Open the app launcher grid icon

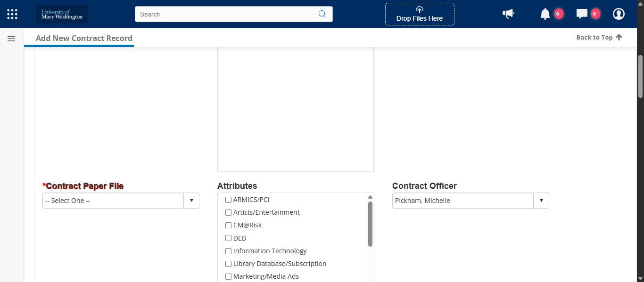[12, 14]
